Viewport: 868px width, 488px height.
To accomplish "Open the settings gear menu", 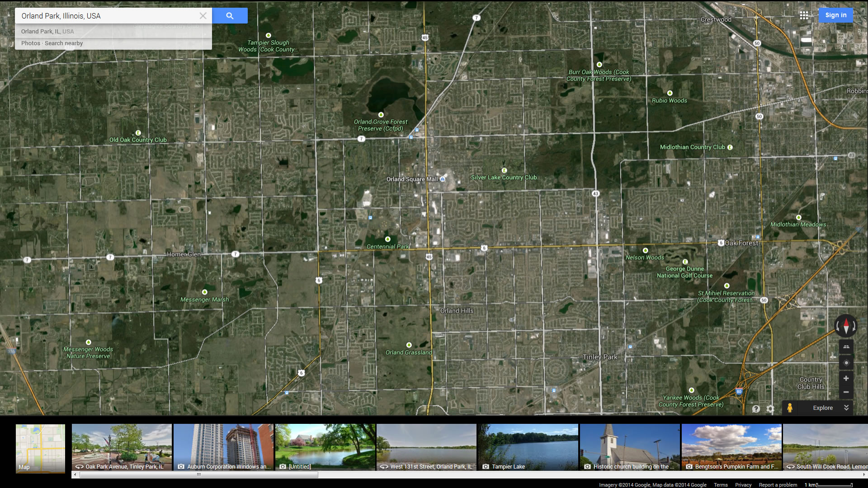I will [x=770, y=409].
